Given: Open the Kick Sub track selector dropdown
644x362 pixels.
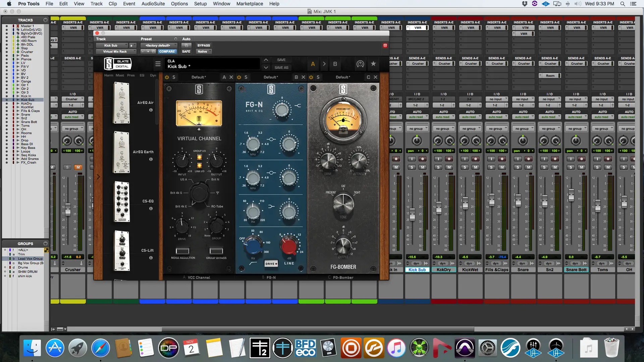Looking at the screenshot, I should 112,46.
